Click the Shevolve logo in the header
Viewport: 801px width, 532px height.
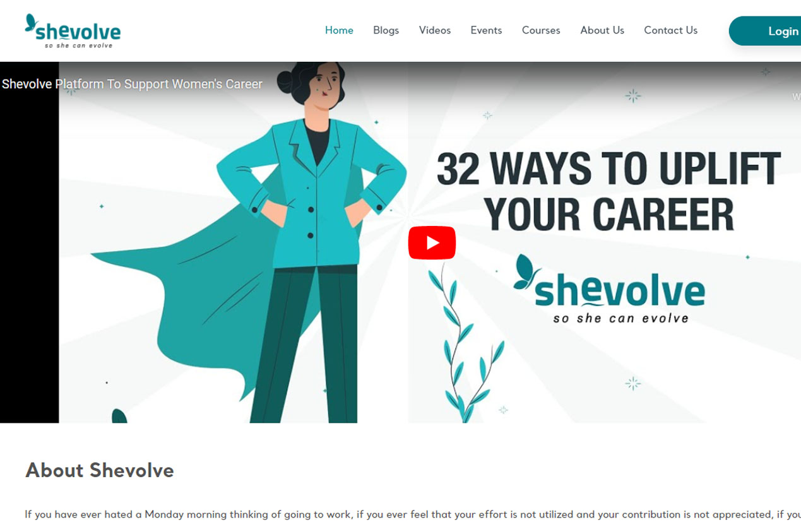(x=73, y=31)
